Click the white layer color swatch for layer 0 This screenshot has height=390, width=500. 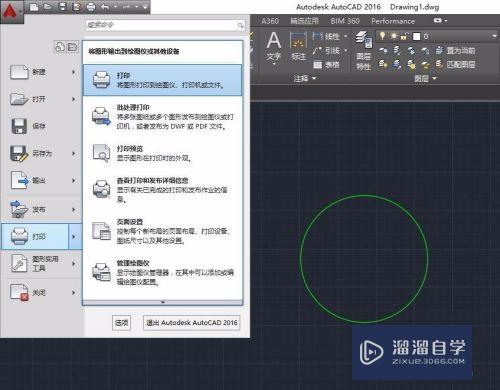point(416,36)
